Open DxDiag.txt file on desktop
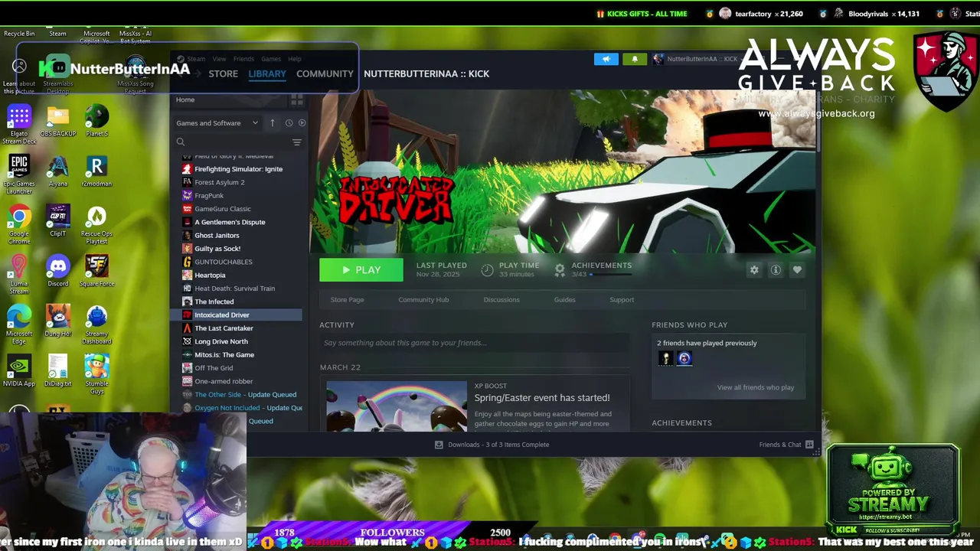Screen dimensions: 980x551 58,370
